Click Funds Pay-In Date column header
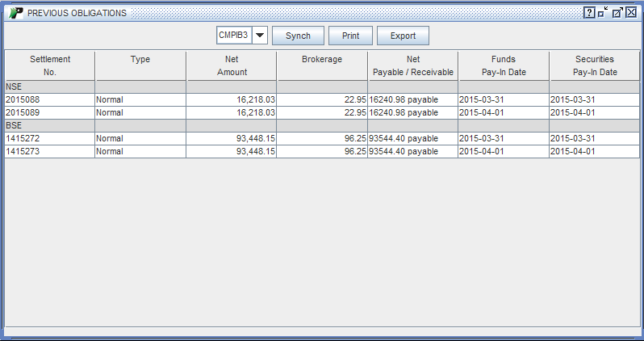This screenshot has width=644, height=341. pyautogui.click(x=504, y=65)
